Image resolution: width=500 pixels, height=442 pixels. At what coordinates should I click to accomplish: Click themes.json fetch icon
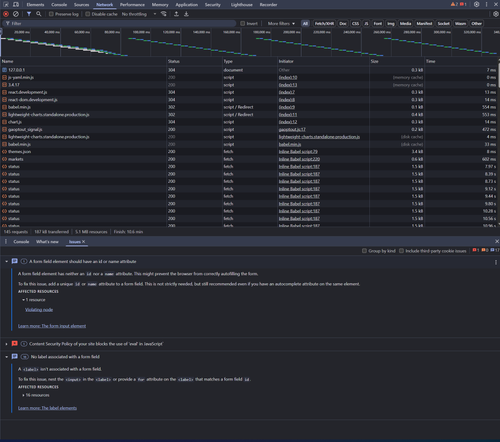coord(4,152)
